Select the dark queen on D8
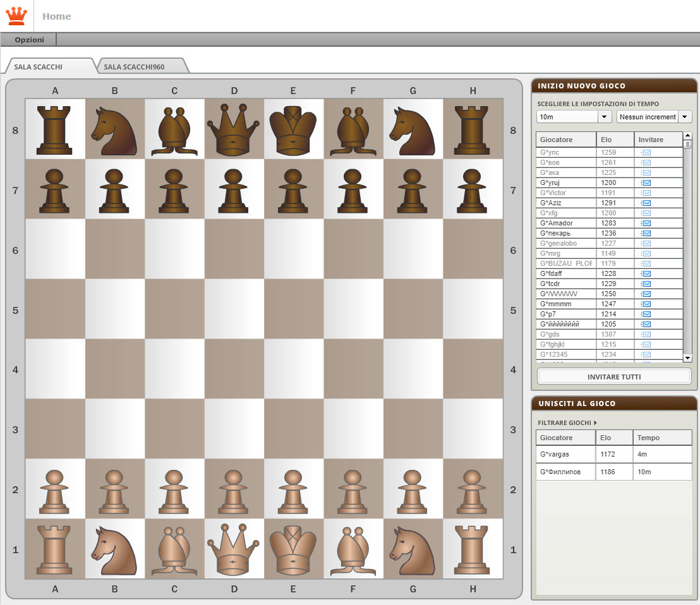Viewport: 700px width, 605px height. click(x=233, y=130)
